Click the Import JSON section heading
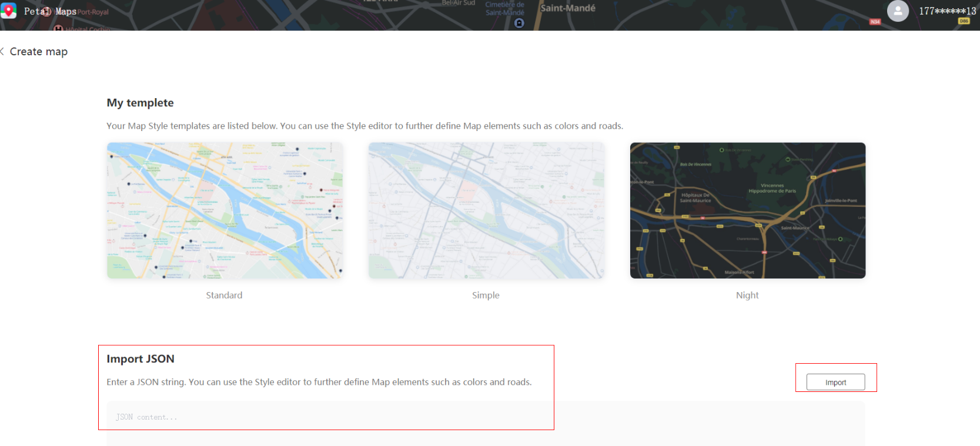The image size is (980, 446). 141,359
